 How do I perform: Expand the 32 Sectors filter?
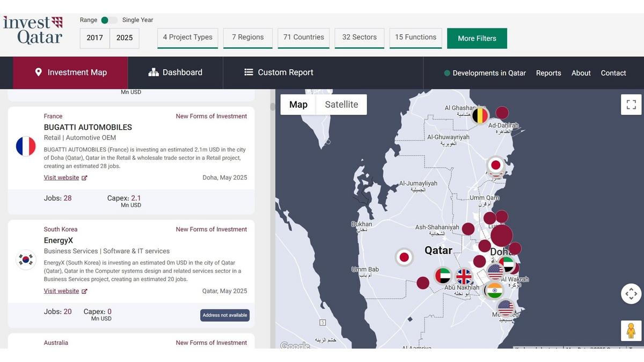tap(360, 38)
